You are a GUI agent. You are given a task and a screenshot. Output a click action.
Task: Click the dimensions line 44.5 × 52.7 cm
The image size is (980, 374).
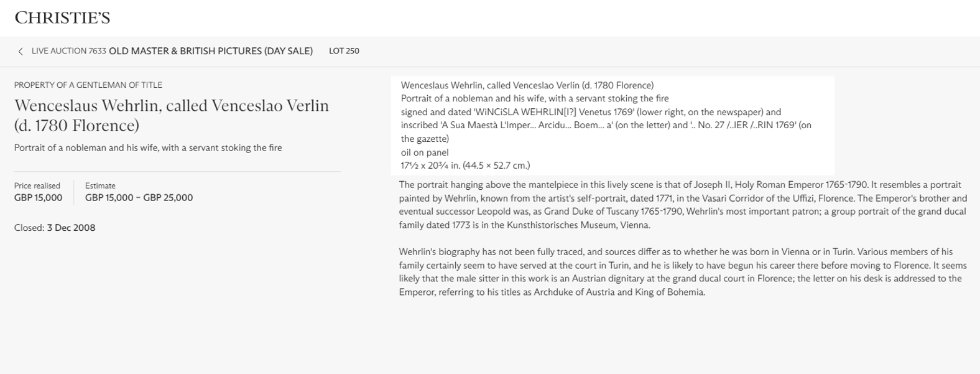pos(465,166)
